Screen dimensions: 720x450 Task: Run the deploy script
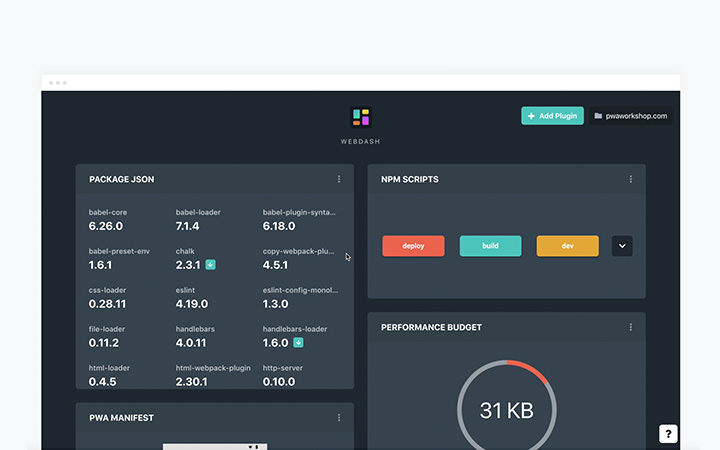click(x=413, y=246)
